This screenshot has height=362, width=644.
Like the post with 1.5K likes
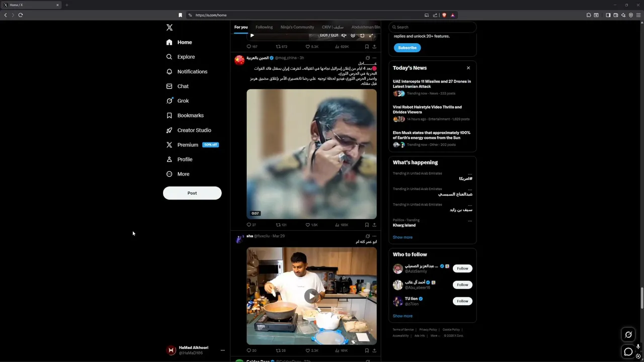click(x=312, y=225)
